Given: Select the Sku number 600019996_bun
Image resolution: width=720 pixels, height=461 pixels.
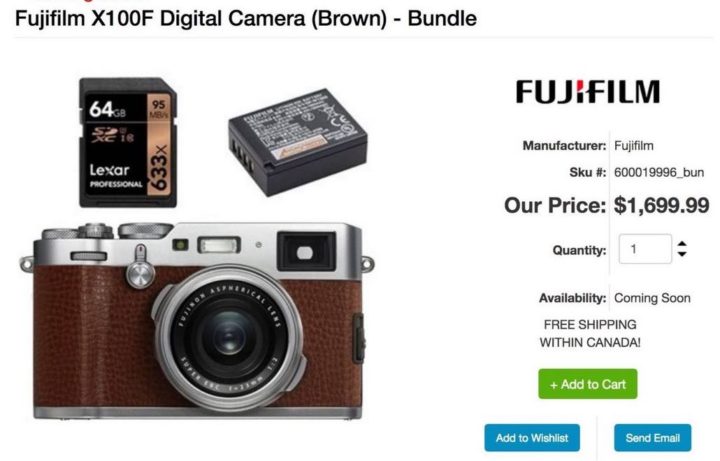Looking at the screenshot, I should coord(659,173).
